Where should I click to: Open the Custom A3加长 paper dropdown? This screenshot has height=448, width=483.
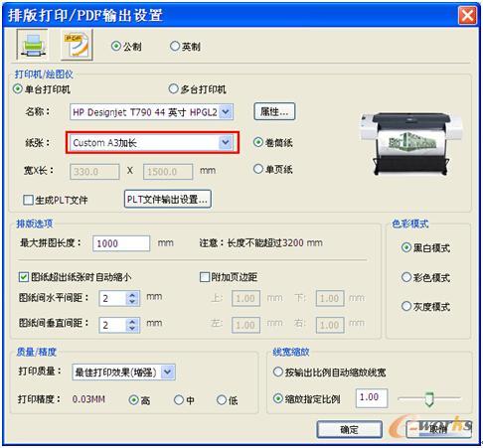click(x=226, y=143)
